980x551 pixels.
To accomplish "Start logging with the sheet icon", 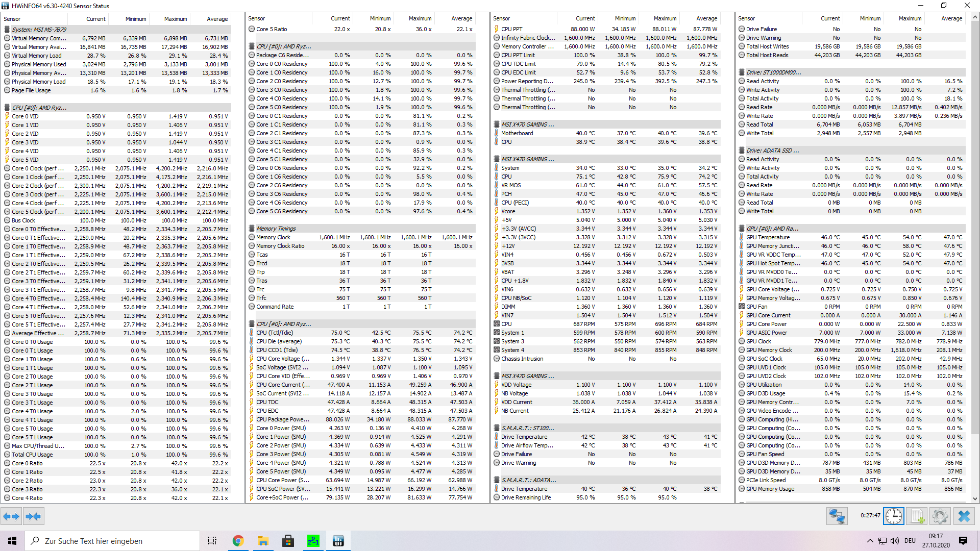I will [x=917, y=516].
